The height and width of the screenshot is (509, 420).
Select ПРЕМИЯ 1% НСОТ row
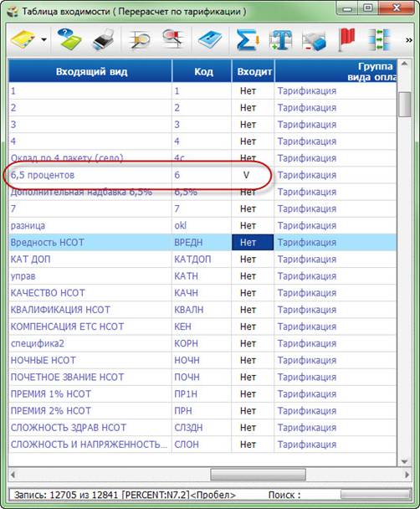tap(202, 394)
